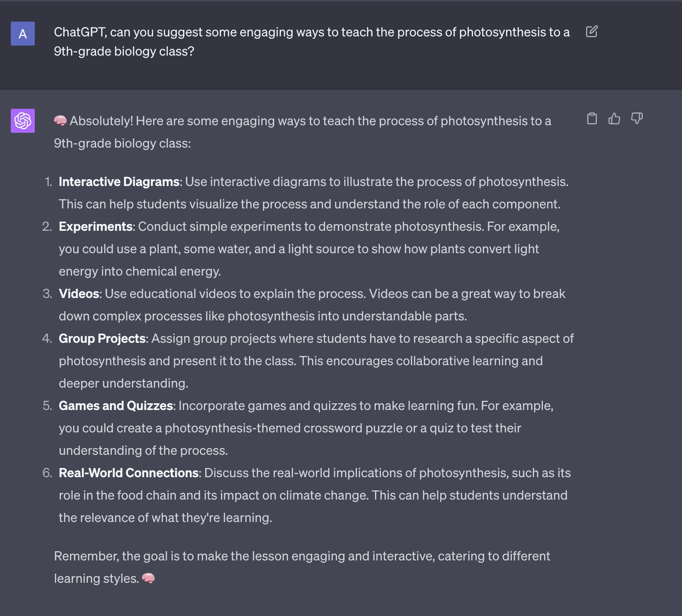Click the bold Games and Quizzes heading
Viewport: 682px width, 616px height.
coord(116,406)
